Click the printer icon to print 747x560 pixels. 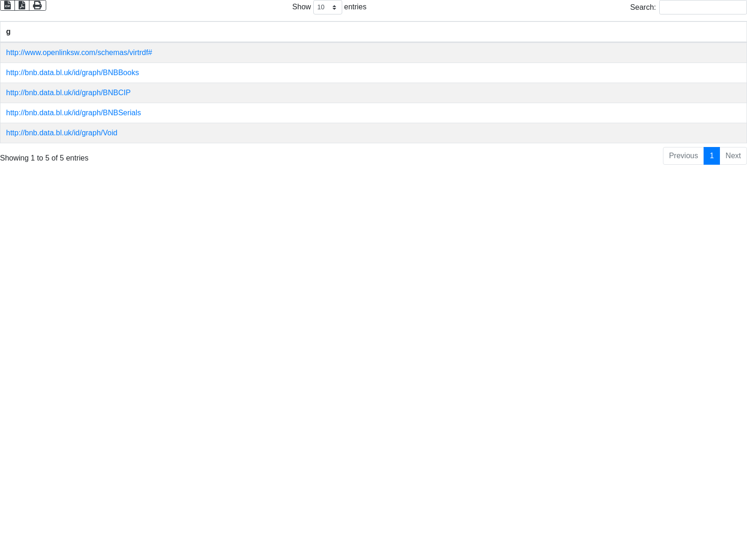pyautogui.click(x=37, y=5)
